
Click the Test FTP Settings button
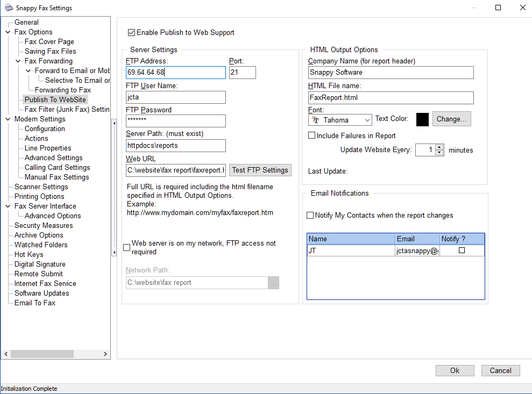point(260,170)
